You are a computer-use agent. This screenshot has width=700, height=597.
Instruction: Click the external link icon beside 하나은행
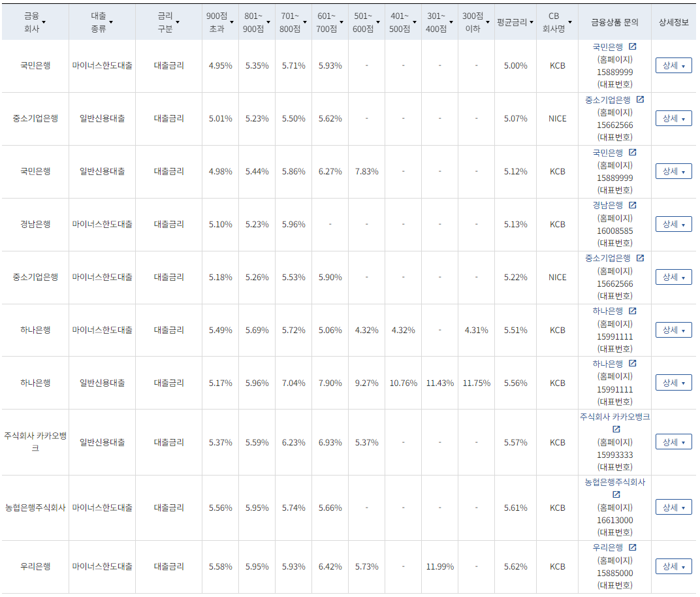631,311
